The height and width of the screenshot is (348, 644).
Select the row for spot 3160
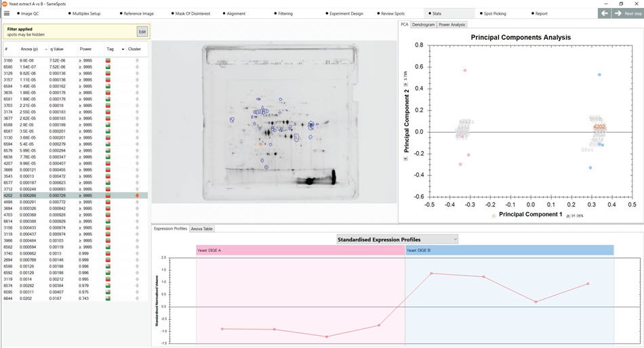75,60
